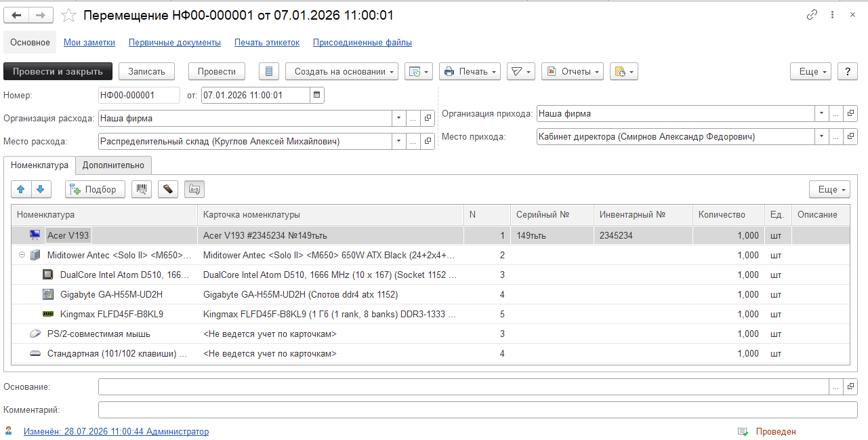
Task: Load data from the handheld scanner terminal icon
Action: point(168,189)
